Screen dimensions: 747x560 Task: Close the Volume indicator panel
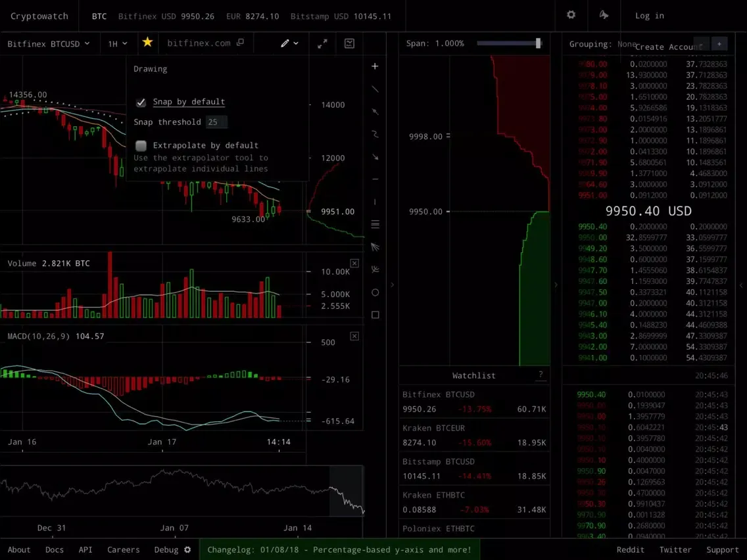click(x=354, y=264)
